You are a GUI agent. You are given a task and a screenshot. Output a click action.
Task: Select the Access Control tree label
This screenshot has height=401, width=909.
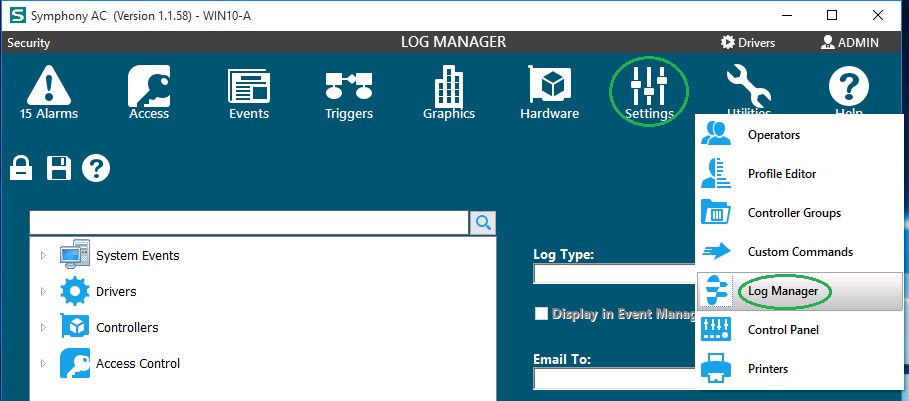[x=137, y=363]
